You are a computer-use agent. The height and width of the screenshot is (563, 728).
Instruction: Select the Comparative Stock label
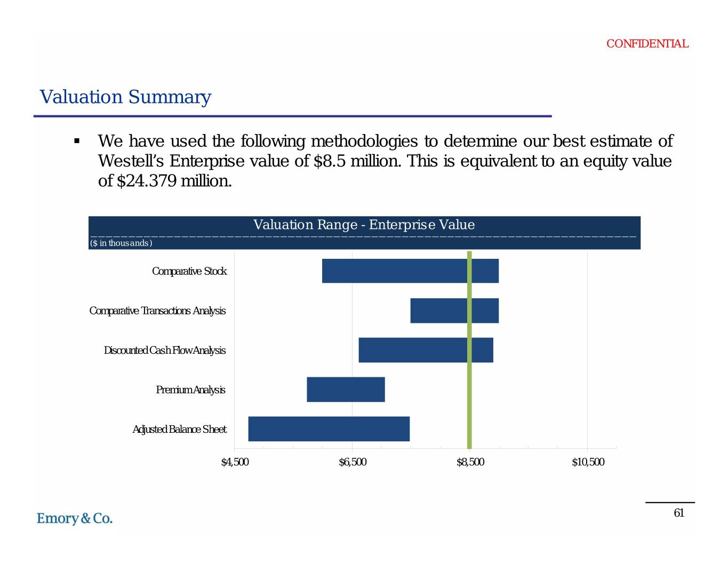point(189,271)
